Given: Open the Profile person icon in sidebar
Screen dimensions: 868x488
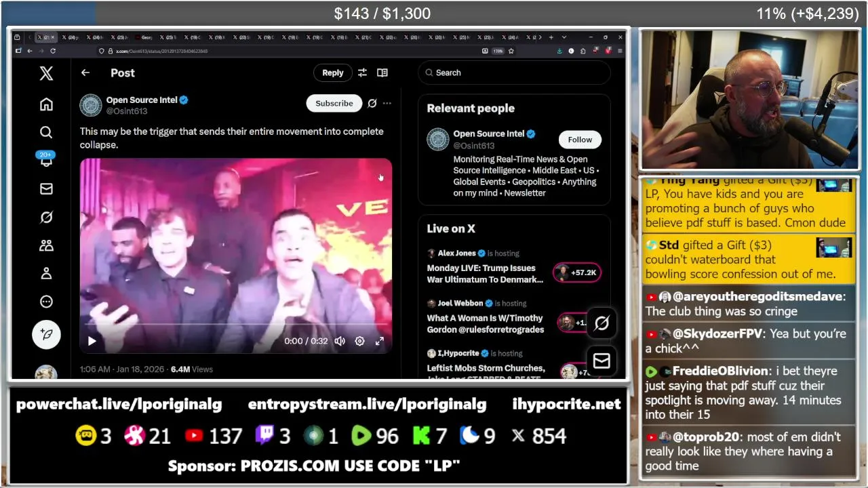Looking at the screenshot, I should tap(46, 273).
